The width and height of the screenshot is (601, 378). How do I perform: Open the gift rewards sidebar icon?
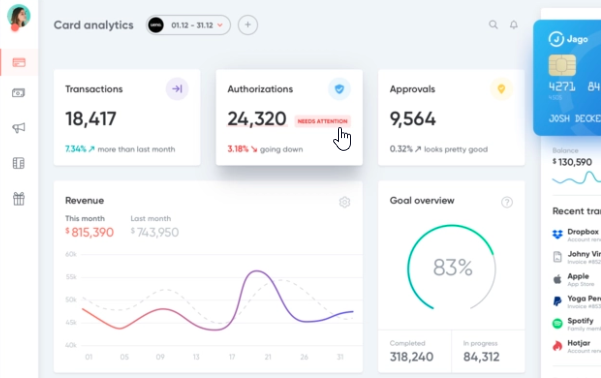[x=18, y=199]
